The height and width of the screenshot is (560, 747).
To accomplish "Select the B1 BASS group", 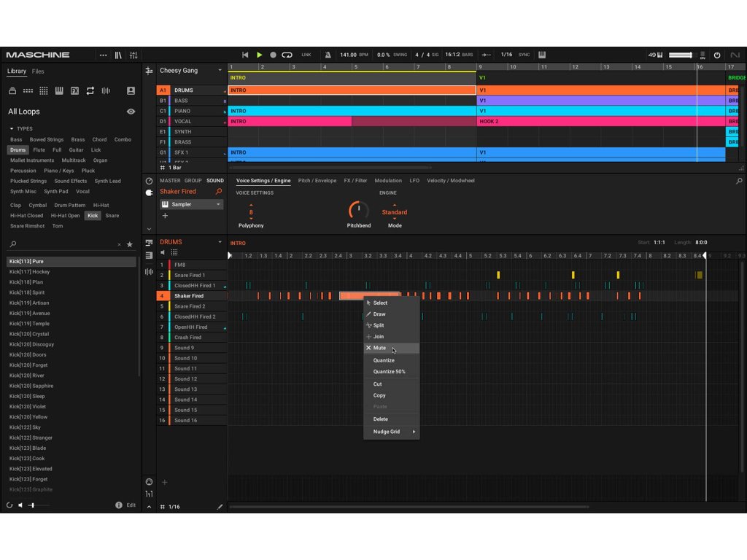I will [192, 101].
